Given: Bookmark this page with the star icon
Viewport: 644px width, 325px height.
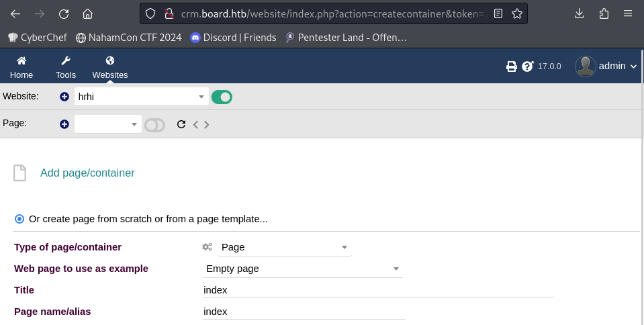Looking at the screenshot, I should point(516,13).
